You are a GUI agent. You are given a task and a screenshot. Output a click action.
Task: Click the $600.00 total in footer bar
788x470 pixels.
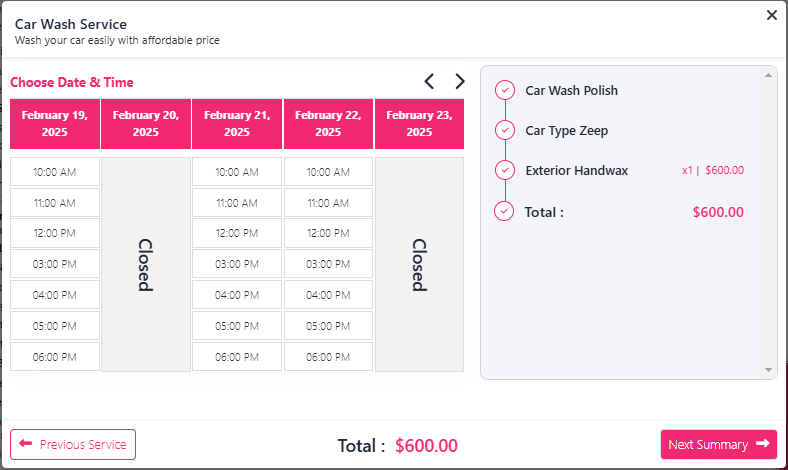(x=426, y=445)
